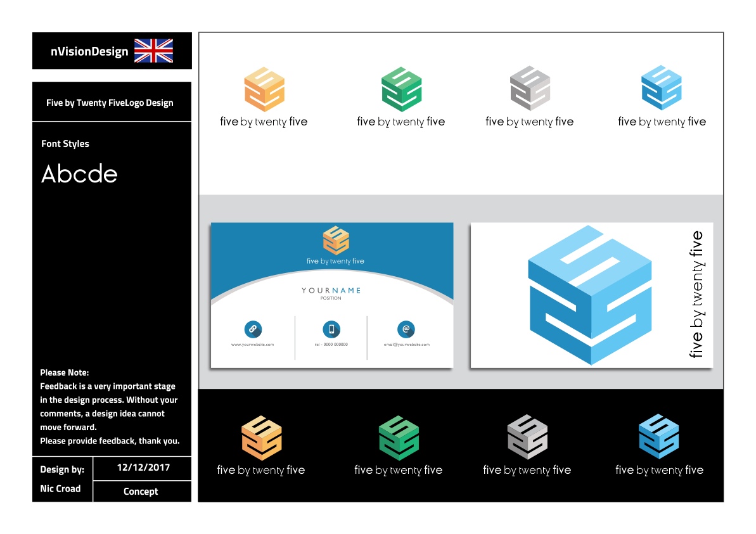This screenshot has width=756, height=534.
Task: Click email@yourwebsite.com on business card
Action: [x=406, y=345]
